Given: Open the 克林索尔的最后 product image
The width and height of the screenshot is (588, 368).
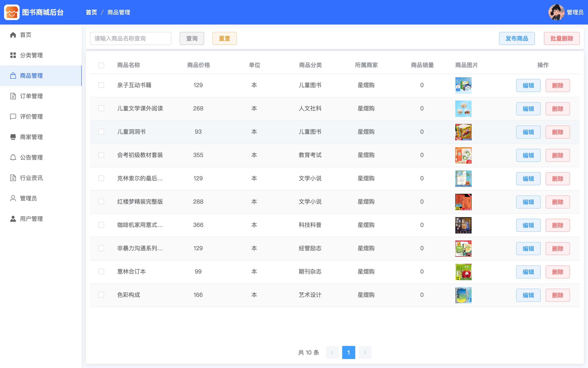Looking at the screenshot, I should click(463, 179).
